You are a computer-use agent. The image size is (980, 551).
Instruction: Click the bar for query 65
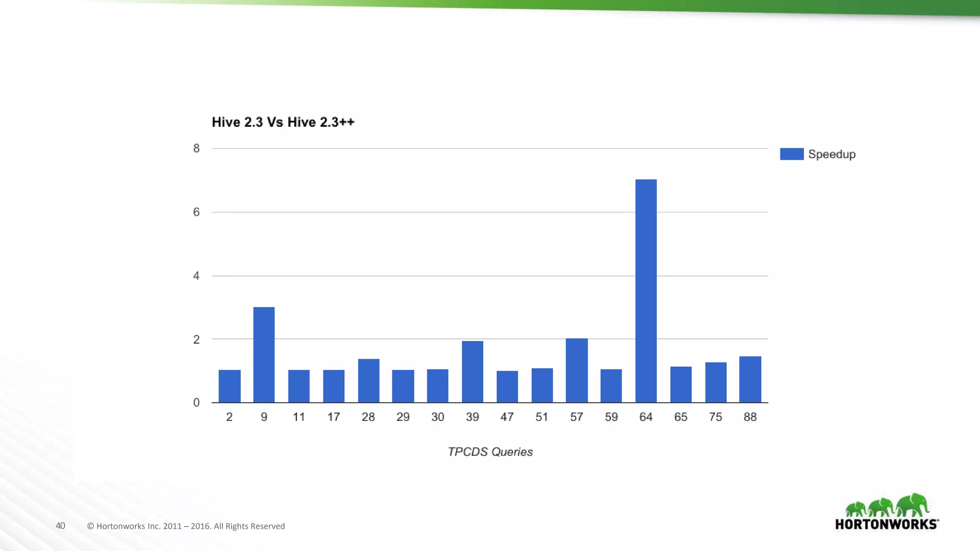point(680,385)
